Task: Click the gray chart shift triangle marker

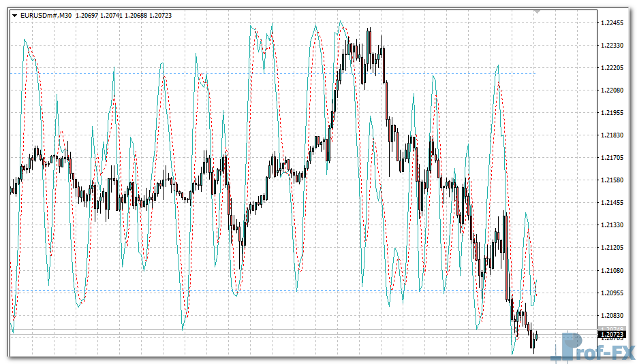Action: (537, 12)
